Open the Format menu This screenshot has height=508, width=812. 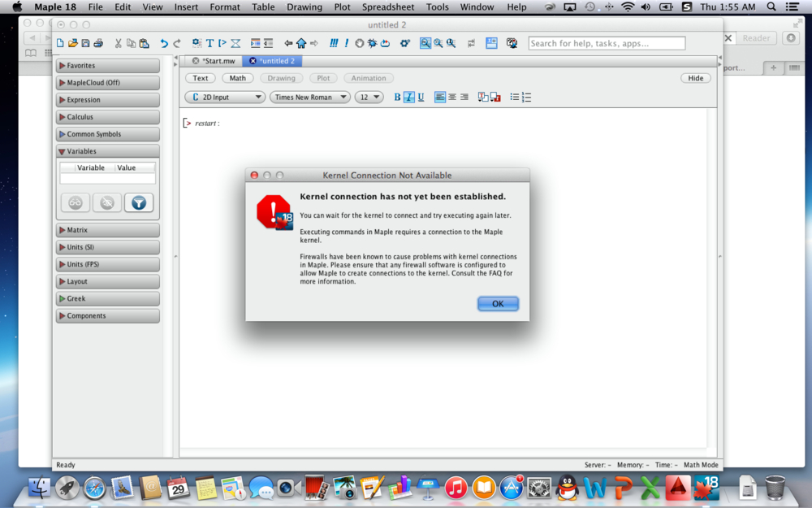[x=225, y=7]
